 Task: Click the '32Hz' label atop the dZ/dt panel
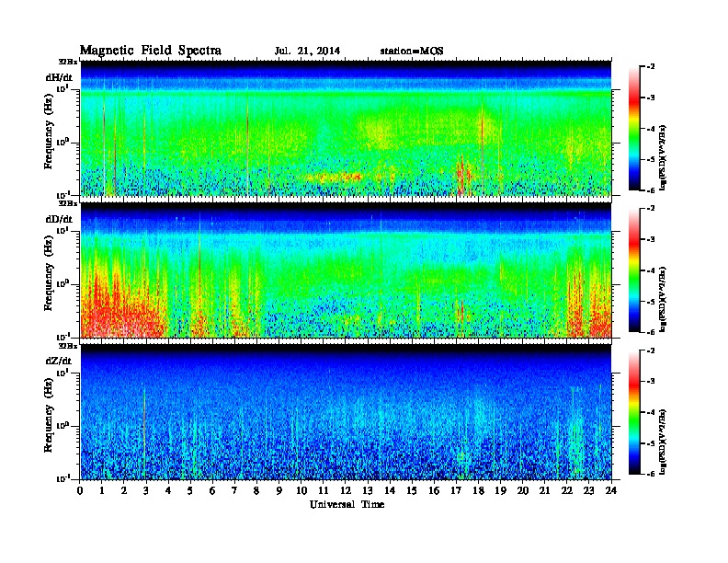67,345
